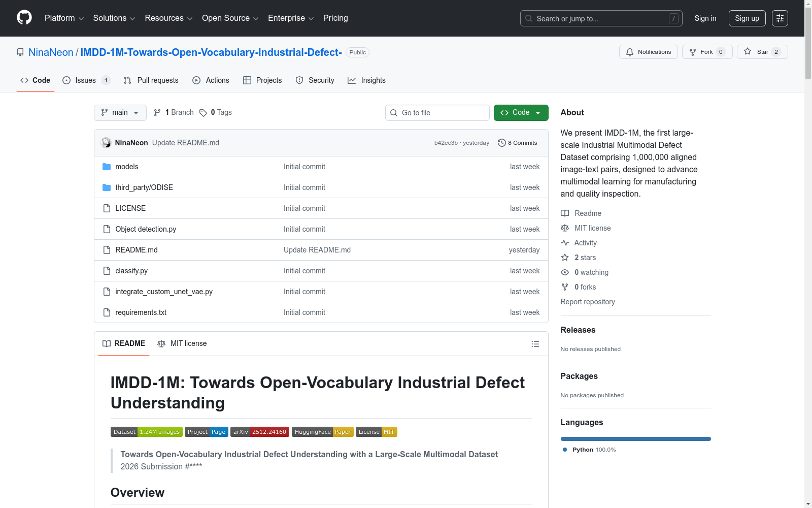Screen dimensions: 812x508
Task: Click the repository name title link
Action: pos(211,52)
